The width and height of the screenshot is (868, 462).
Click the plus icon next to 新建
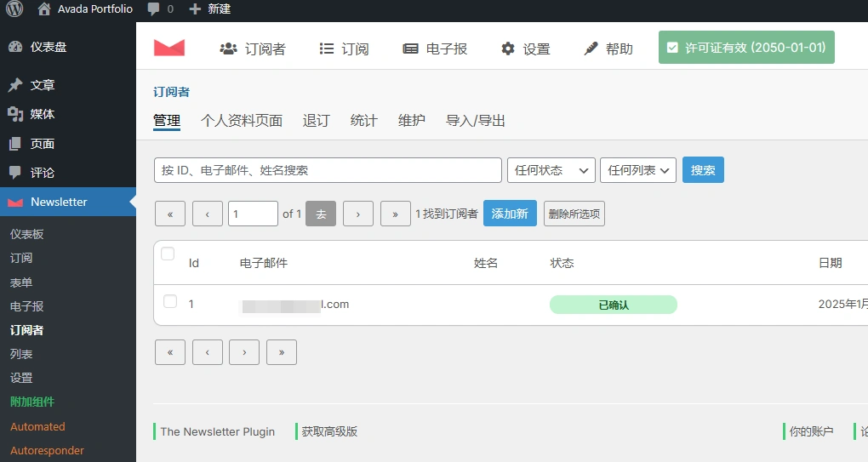point(195,9)
